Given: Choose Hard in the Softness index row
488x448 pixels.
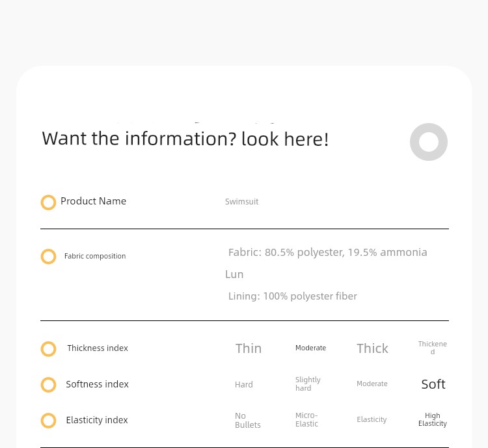Looking at the screenshot, I should click(244, 384).
